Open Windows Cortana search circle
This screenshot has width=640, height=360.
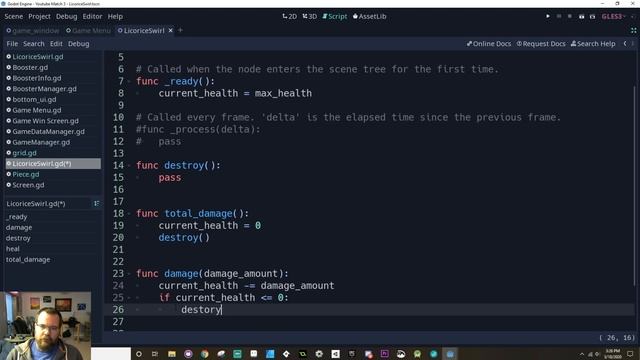pyautogui.click(x=139, y=354)
